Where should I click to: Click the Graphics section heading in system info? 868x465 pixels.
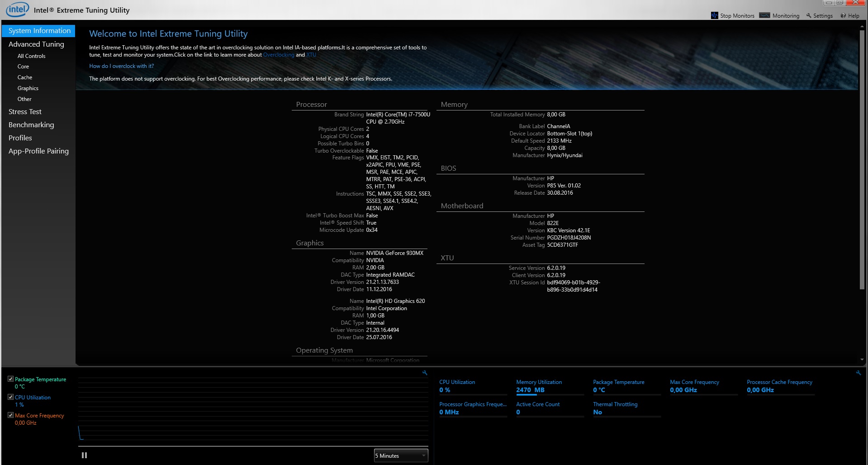(310, 243)
